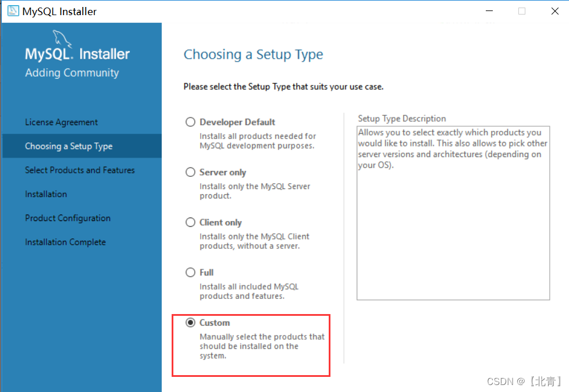Viewport: 569px width, 392px height.
Task: Go to Installation Complete step
Action: pos(65,242)
